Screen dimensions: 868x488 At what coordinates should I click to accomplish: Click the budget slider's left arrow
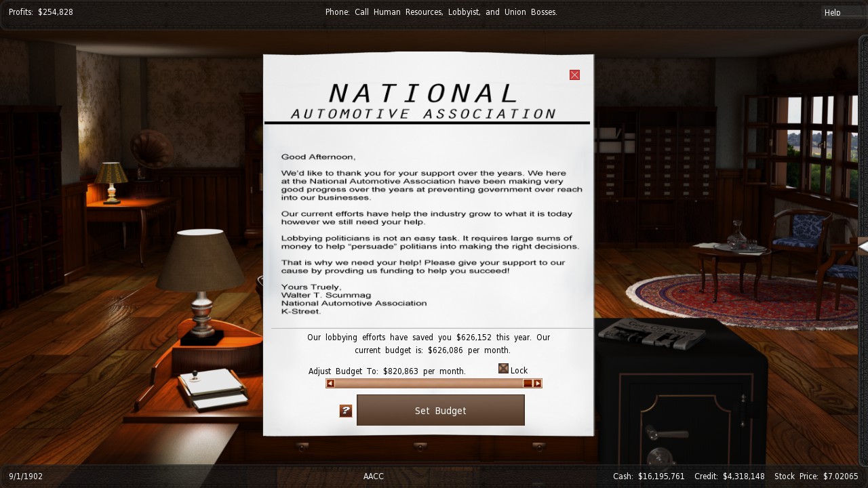click(330, 384)
